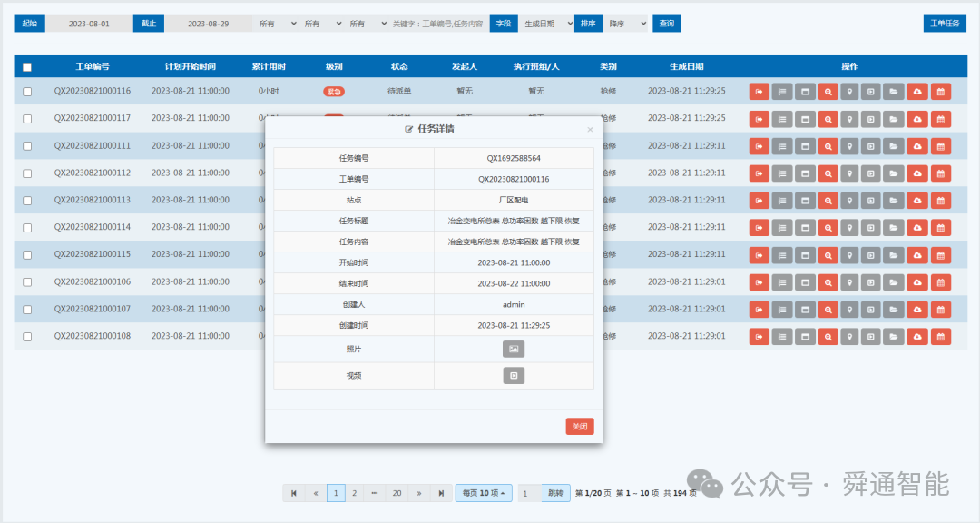Check the checkbox for work order QX20230821000116
Screen dimensions: 980x523
24,91
